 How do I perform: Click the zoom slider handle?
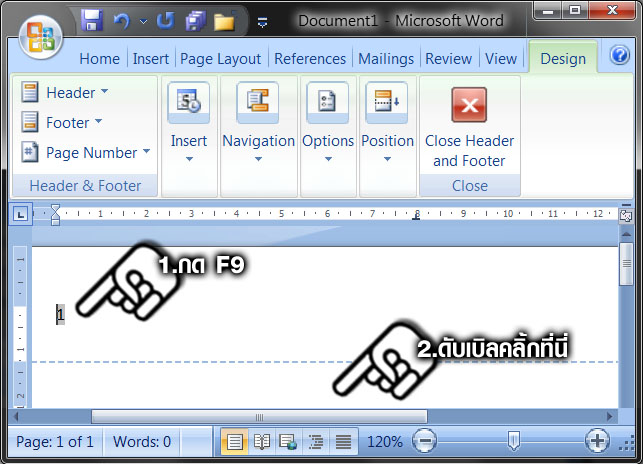pos(513,441)
